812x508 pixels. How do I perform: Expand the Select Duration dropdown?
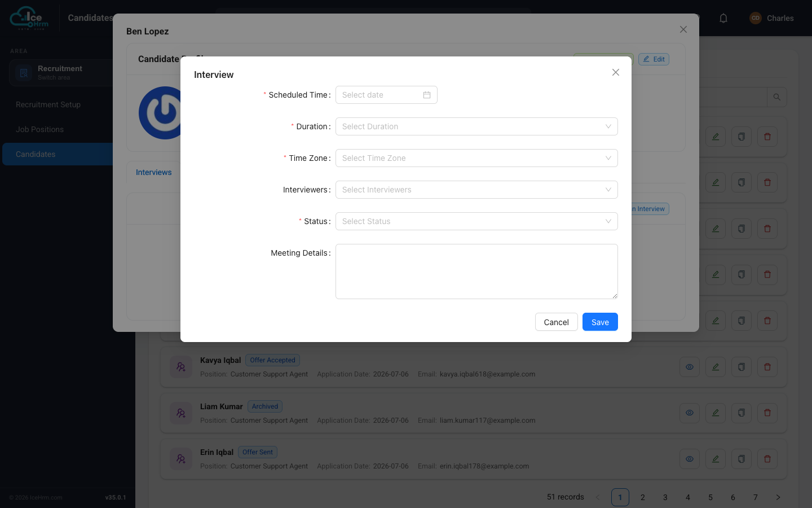coord(476,126)
